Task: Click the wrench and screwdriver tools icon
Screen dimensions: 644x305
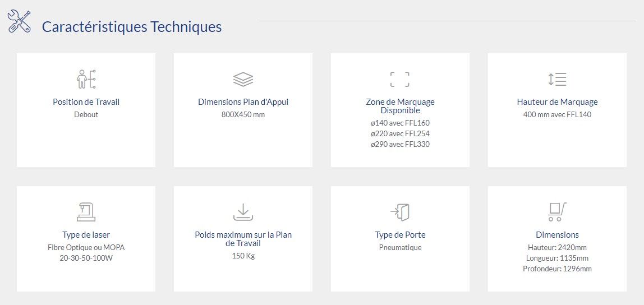Action: (19, 21)
